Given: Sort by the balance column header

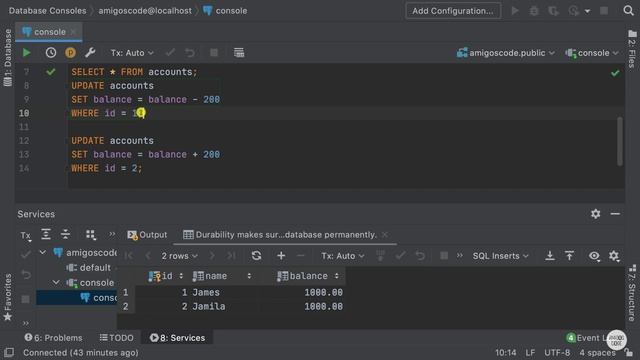Looking at the screenshot, I should [308, 276].
